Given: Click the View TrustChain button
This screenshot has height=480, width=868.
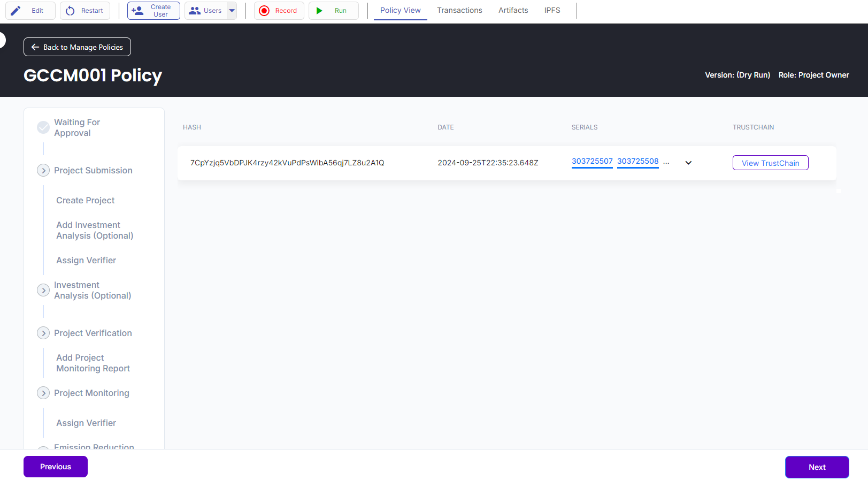Looking at the screenshot, I should [770, 163].
